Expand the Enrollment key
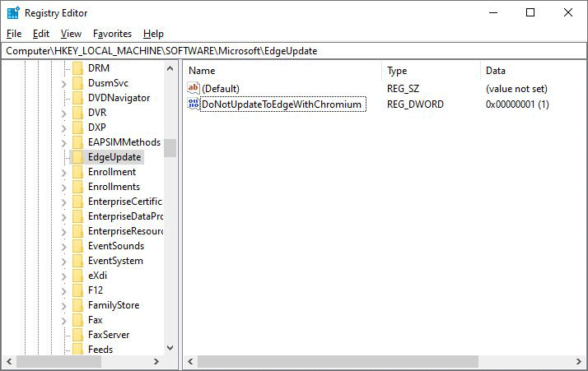Viewport: 588px width, 371px height. coord(63,173)
